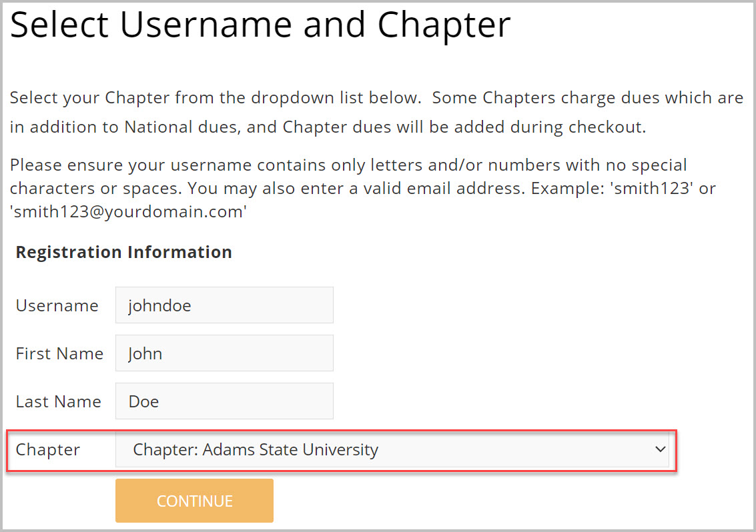
Task: Click the First Name input field
Action: click(224, 353)
